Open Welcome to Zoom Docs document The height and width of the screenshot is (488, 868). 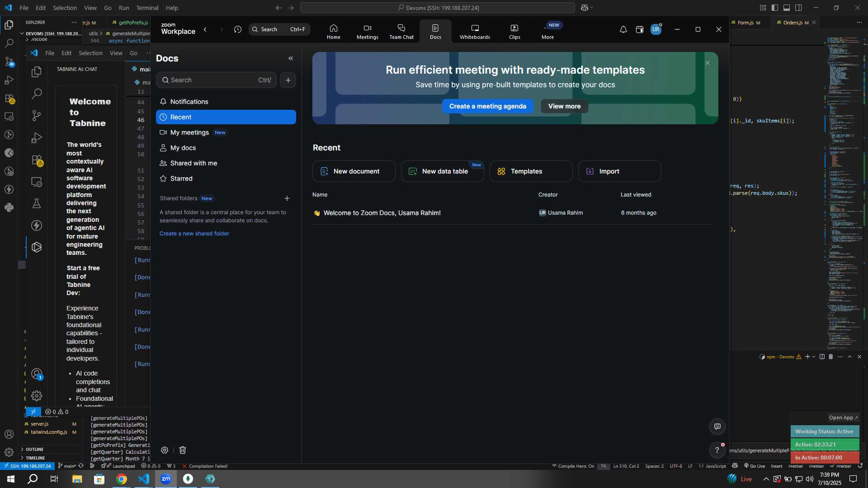tap(382, 213)
